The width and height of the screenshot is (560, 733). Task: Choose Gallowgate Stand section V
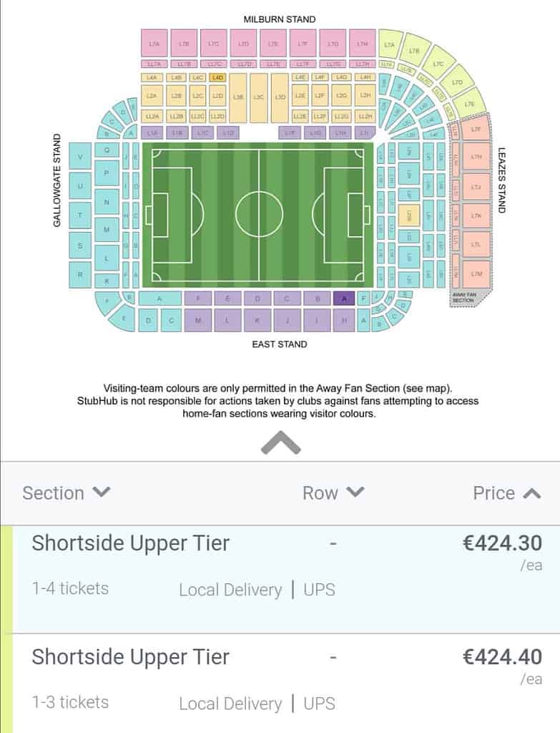(x=80, y=157)
